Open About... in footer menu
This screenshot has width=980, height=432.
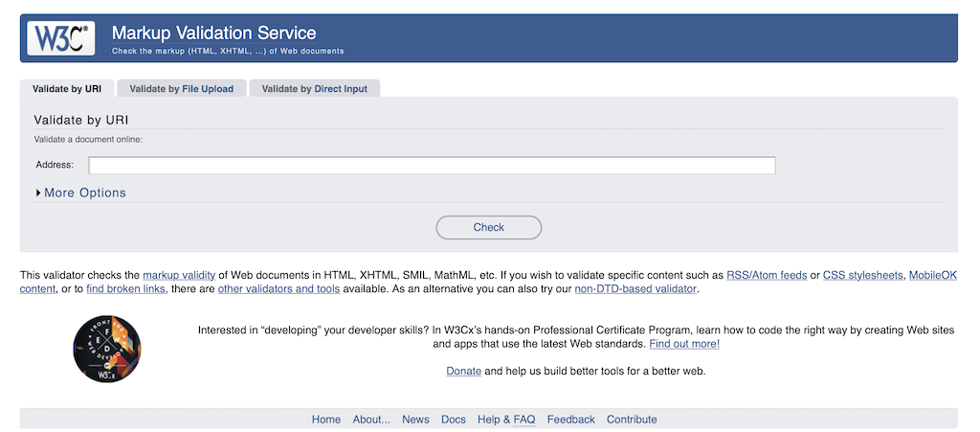(371, 420)
